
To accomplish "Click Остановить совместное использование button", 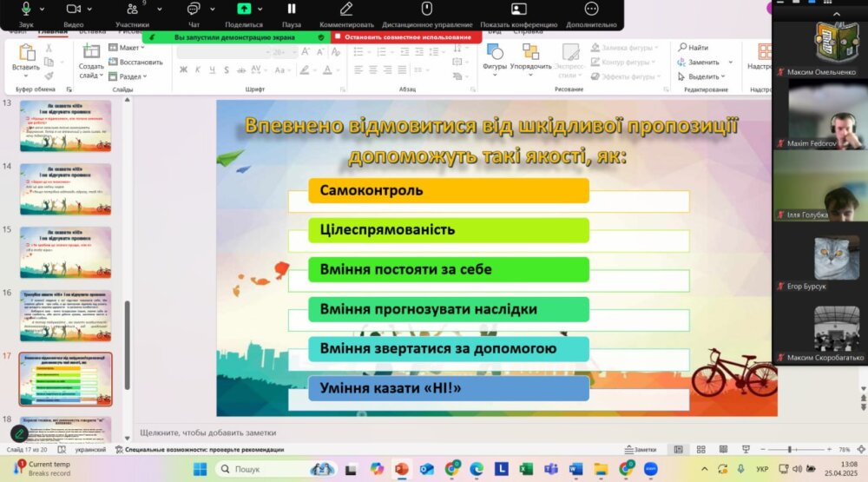I will pyautogui.click(x=407, y=37).
